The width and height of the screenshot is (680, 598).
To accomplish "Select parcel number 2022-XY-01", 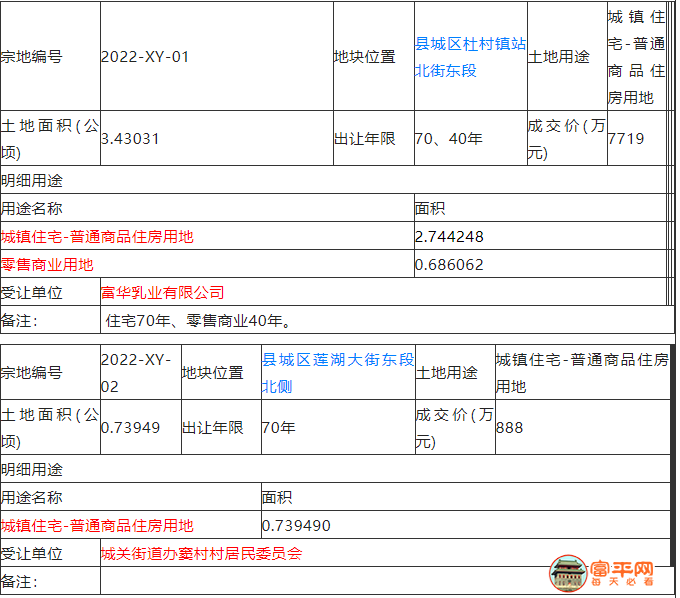I will 145,57.
